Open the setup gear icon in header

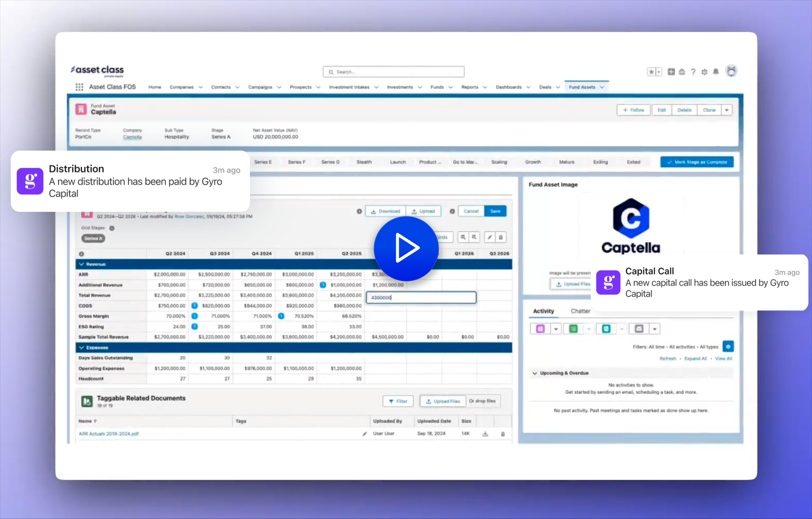tap(704, 72)
